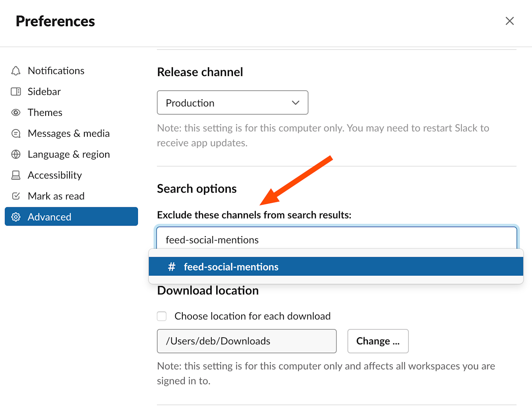
Task: Close the Preferences dialog
Action: click(510, 21)
